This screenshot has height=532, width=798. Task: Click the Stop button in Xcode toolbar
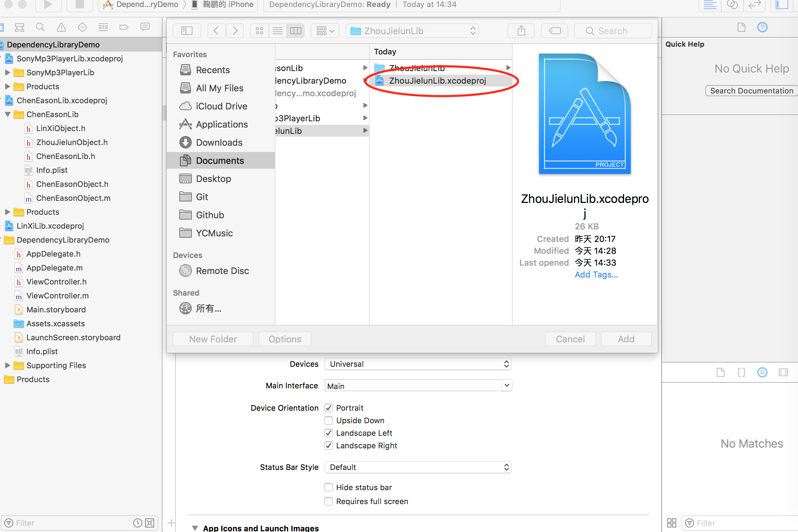[x=80, y=5]
